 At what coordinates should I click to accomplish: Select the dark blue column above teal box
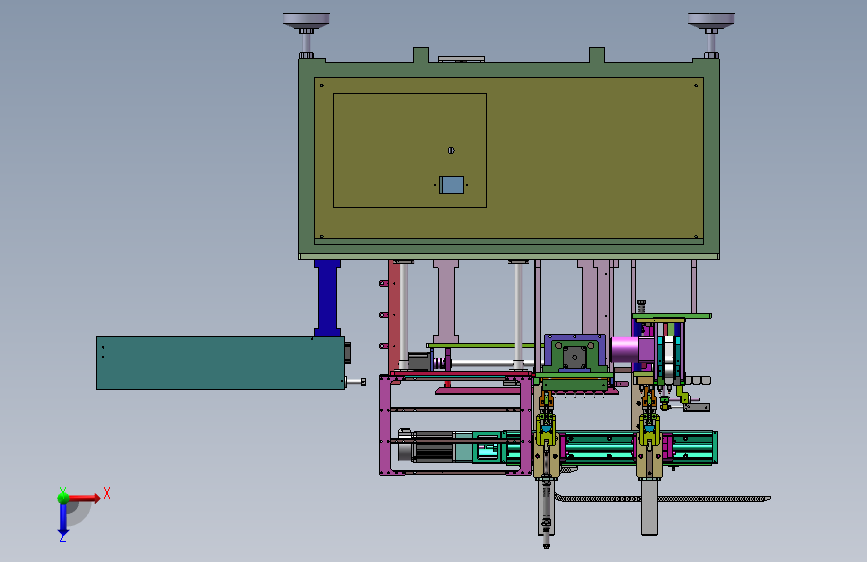point(327,298)
